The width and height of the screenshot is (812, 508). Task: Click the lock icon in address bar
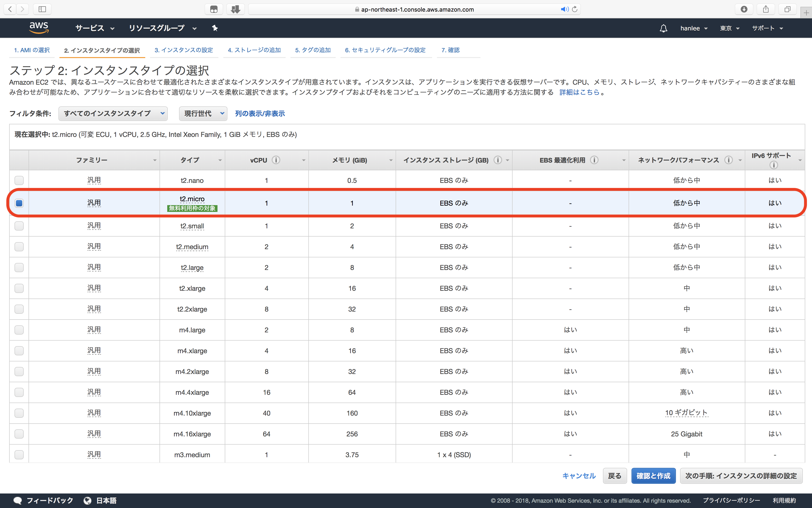tap(357, 9)
